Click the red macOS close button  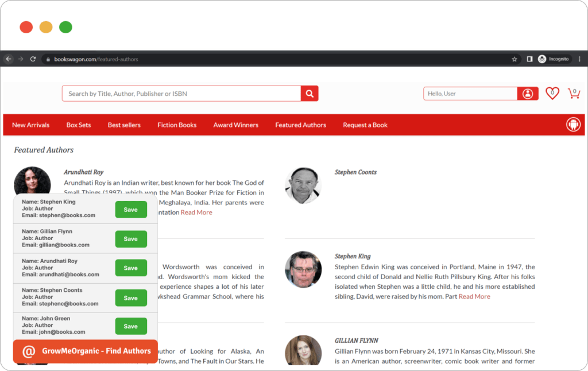[x=26, y=27]
